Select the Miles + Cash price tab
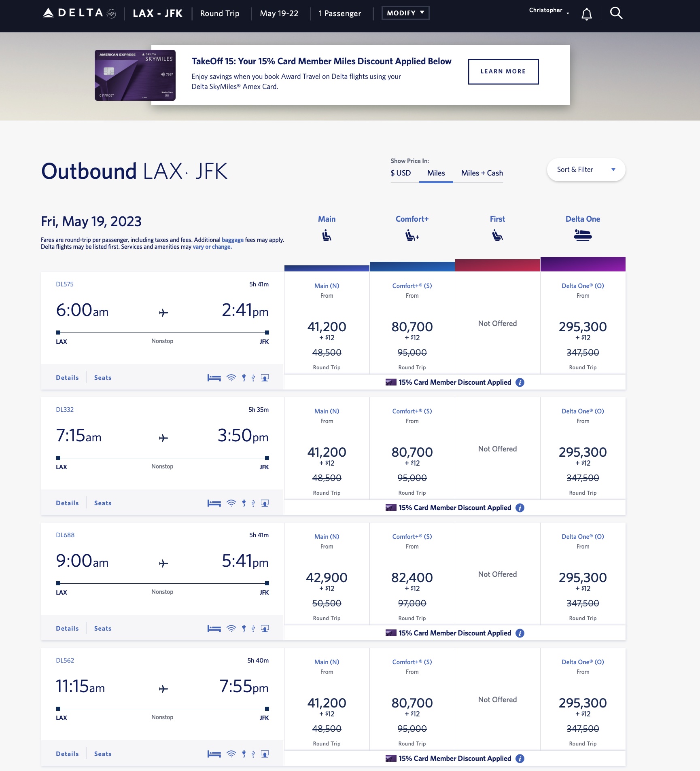Viewport: 700px width, 771px height. 482,173
